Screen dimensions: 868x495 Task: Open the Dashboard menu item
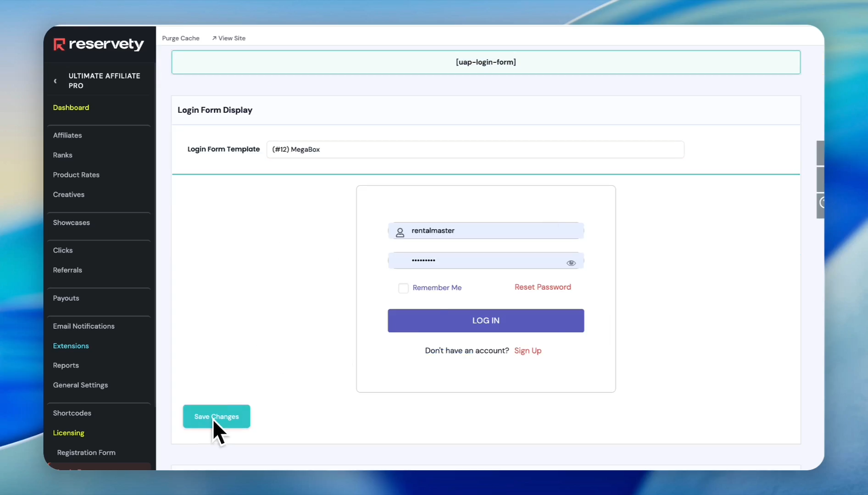[71, 108]
